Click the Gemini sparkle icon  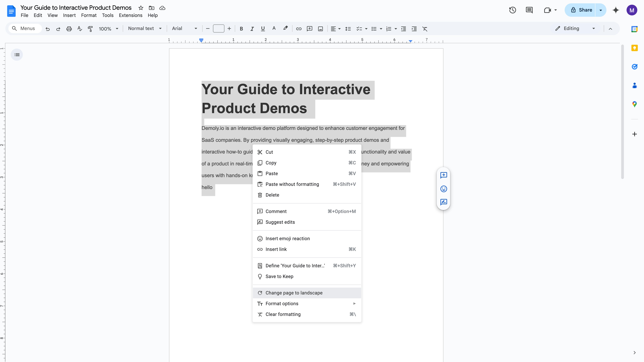click(x=616, y=10)
